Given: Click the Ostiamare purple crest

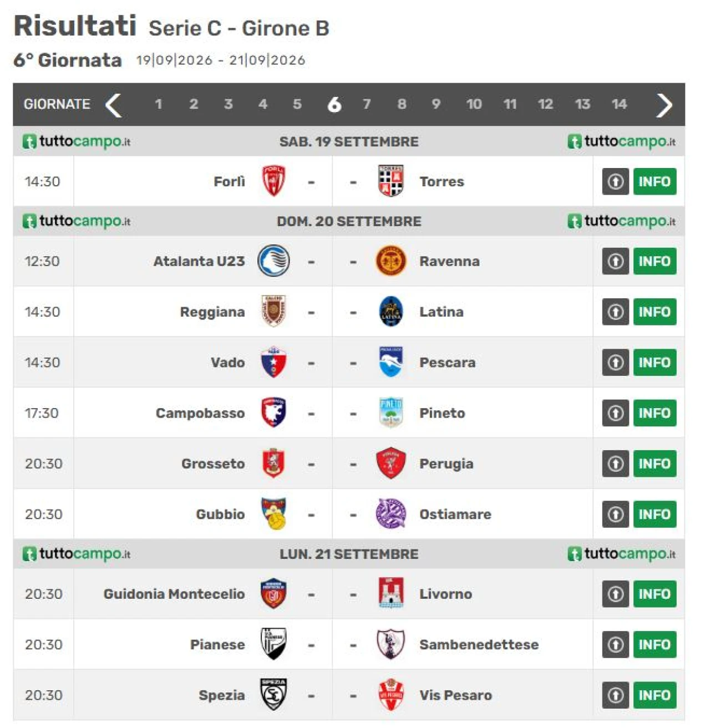Looking at the screenshot, I should point(390,514).
